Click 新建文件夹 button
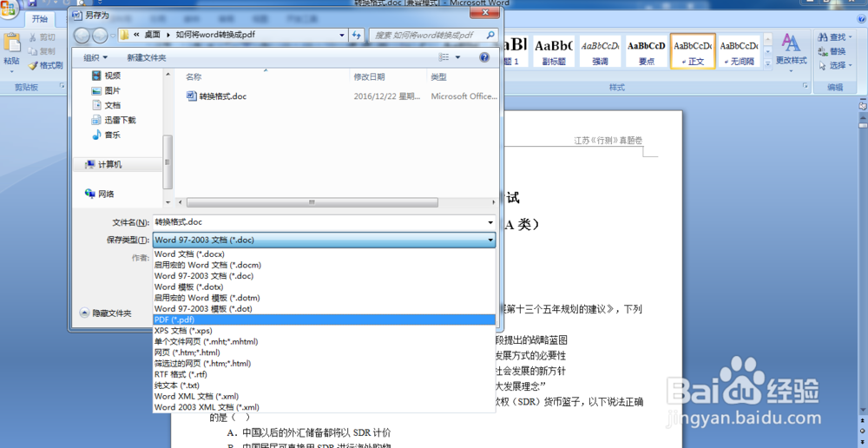 [146, 57]
